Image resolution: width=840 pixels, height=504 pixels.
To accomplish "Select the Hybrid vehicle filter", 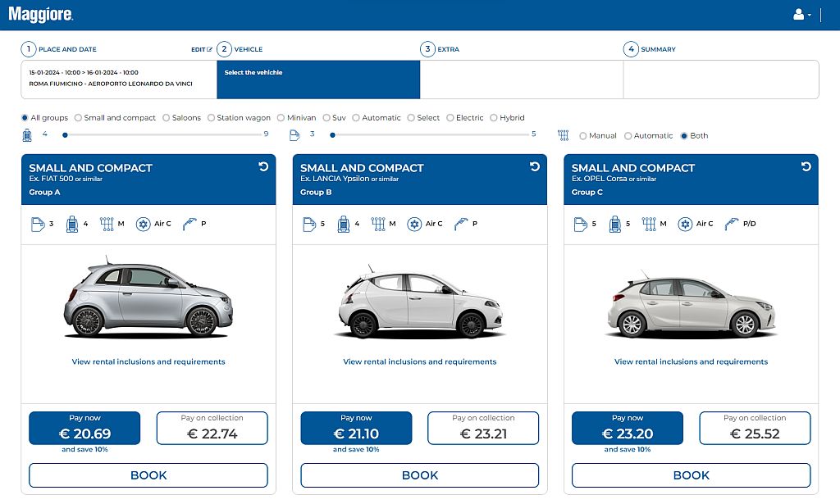I will click(493, 117).
